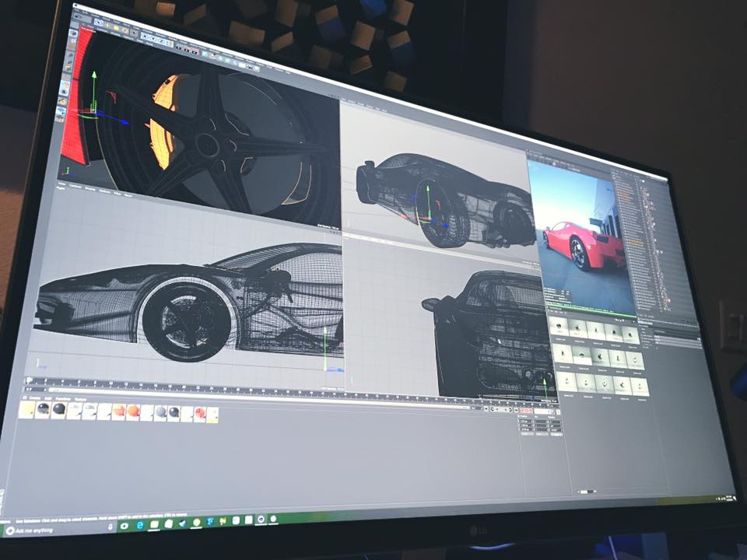The image size is (747, 560).
Task: Click the timeline play transport buttons
Action: [x=502, y=410]
